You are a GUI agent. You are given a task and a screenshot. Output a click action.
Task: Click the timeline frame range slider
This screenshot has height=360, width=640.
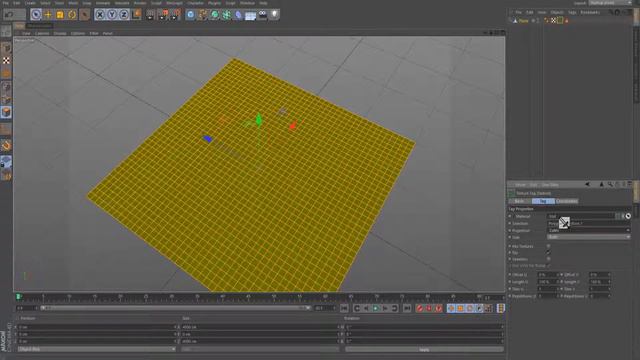175,308
